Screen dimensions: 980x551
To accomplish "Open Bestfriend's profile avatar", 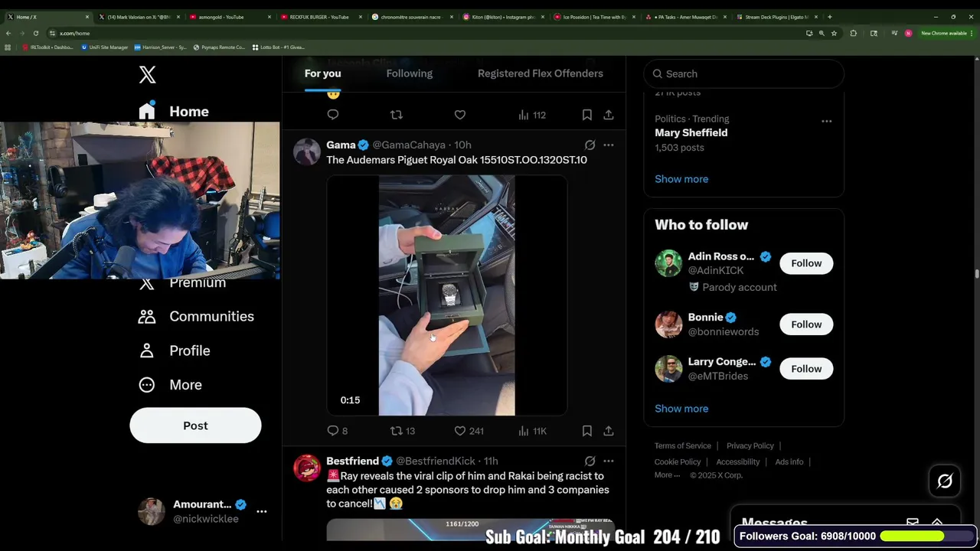I will [x=307, y=468].
